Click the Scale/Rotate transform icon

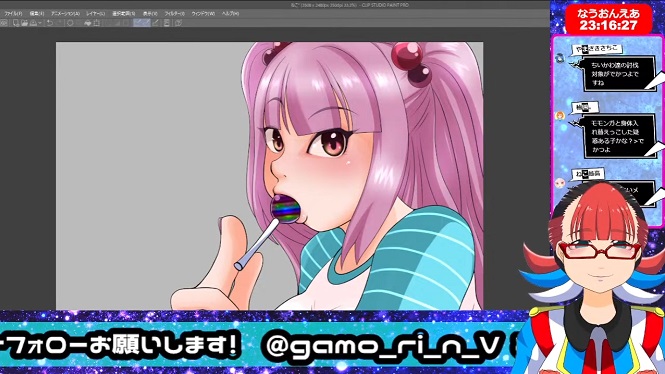97,23
